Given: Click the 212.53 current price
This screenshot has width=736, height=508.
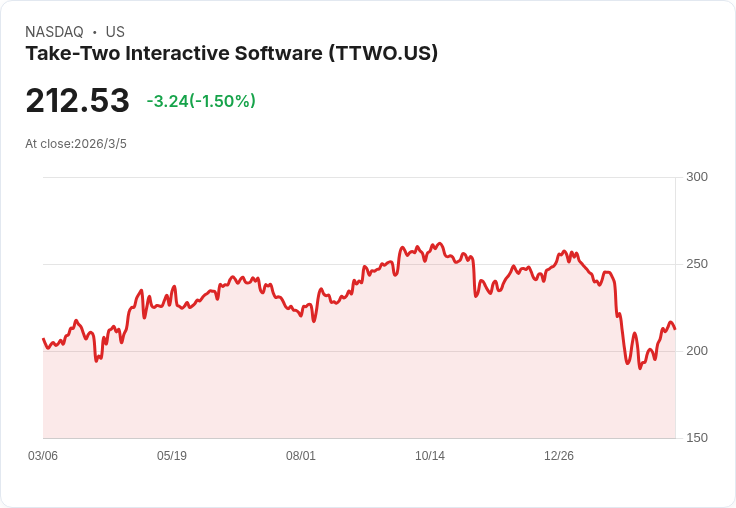Looking at the screenshot, I should 77,100.
